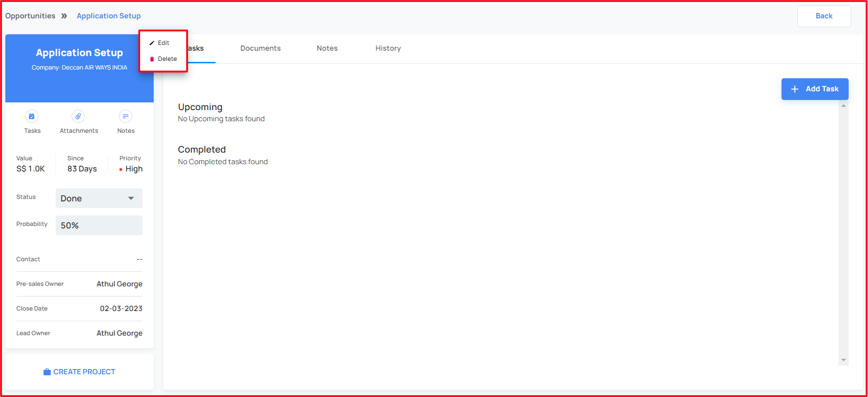Go to Opportunities breadcrumb link
Screen dimensions: 868x397
click(x=30, y=16)
